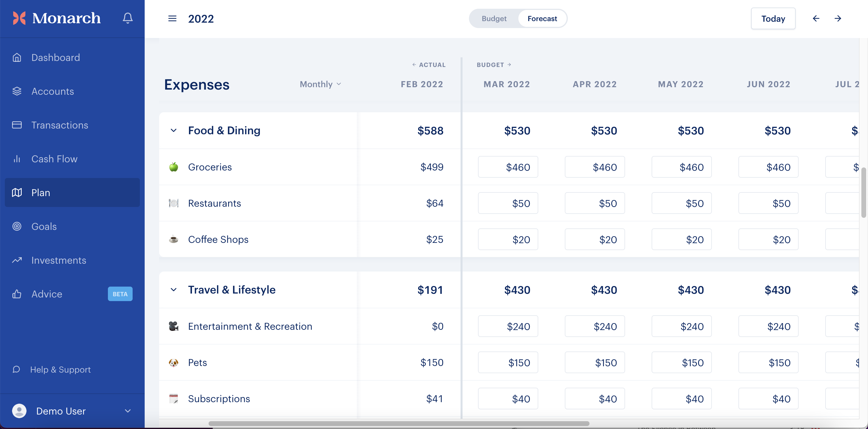Switch to the Budget view toggle

tap(494, 18)
